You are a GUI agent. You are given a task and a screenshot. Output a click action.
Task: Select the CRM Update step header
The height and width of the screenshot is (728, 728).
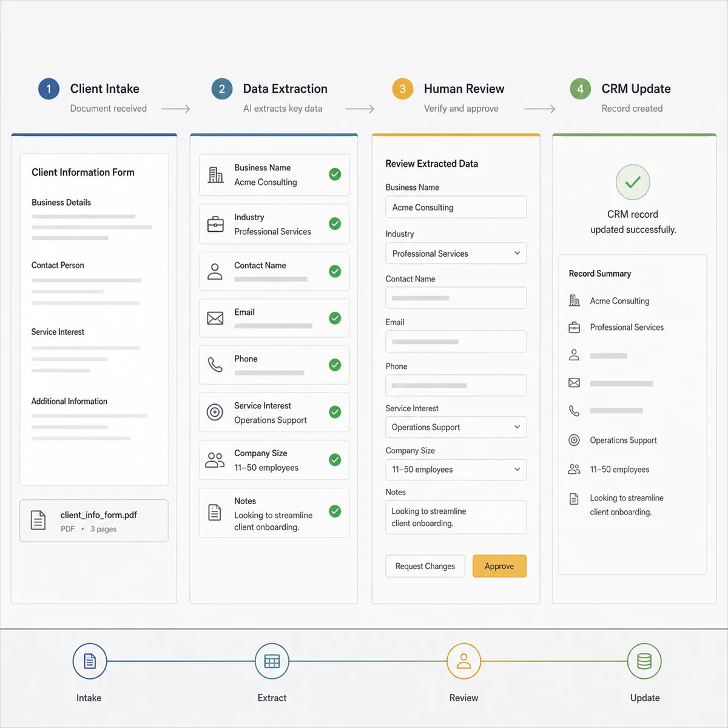point(636,89)
